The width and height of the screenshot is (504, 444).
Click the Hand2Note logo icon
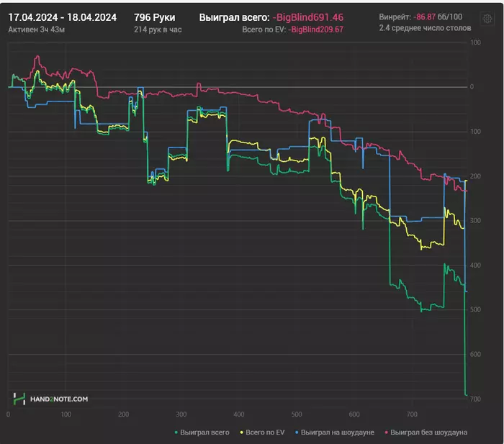tap(19, 399)
